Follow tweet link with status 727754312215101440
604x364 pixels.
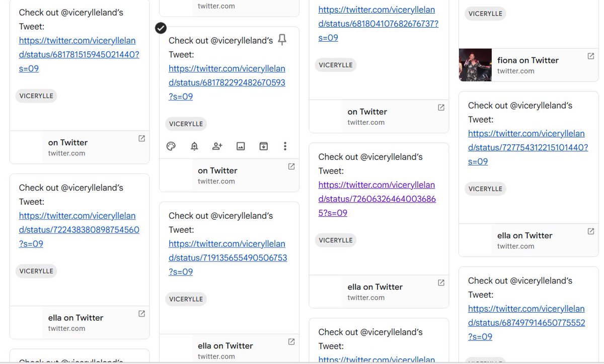528,147
